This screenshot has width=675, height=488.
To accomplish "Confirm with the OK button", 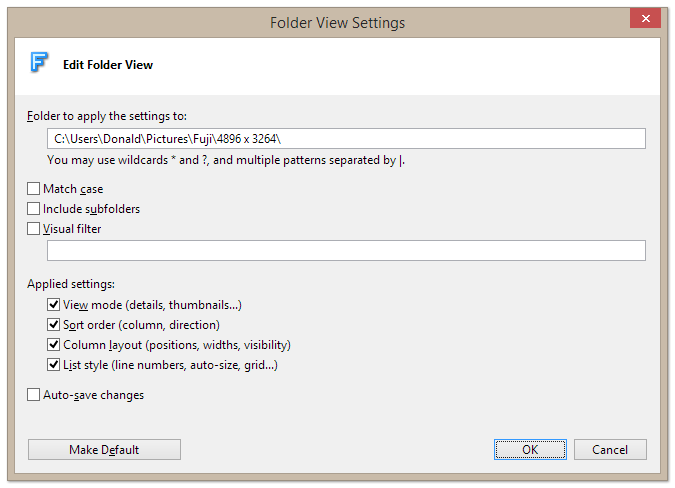I will pyautogui.click(x=530, y=450).
